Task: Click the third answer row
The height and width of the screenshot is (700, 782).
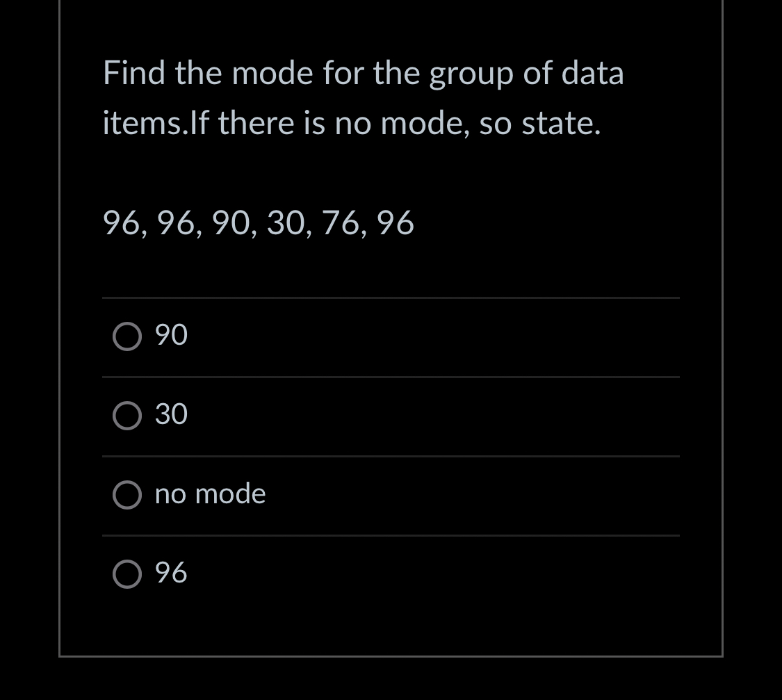Action: coord(391,495)
